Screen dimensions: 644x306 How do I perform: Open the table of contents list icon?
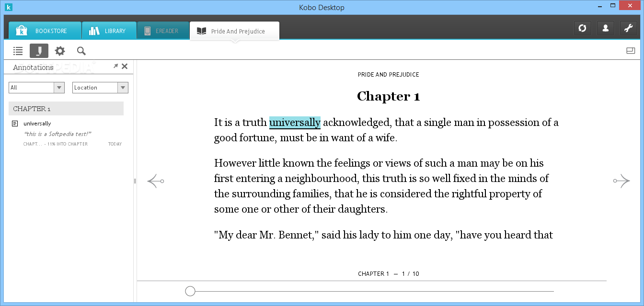[18, 51]
